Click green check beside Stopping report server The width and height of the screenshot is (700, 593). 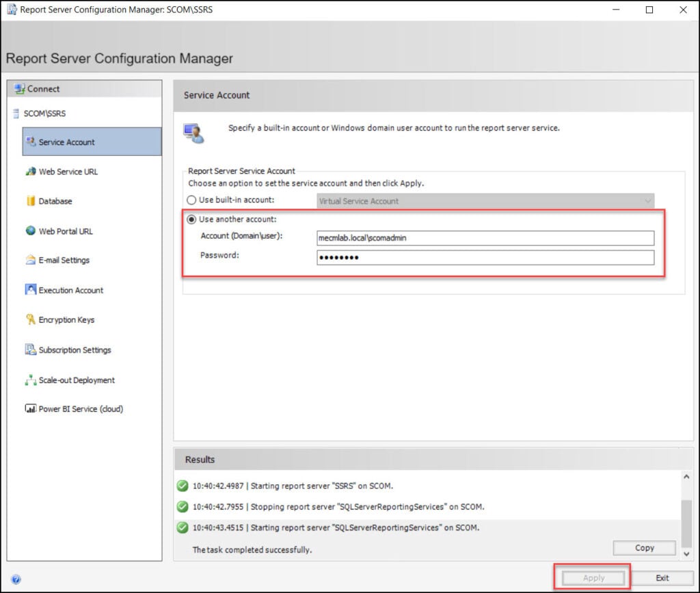(183, 506)
